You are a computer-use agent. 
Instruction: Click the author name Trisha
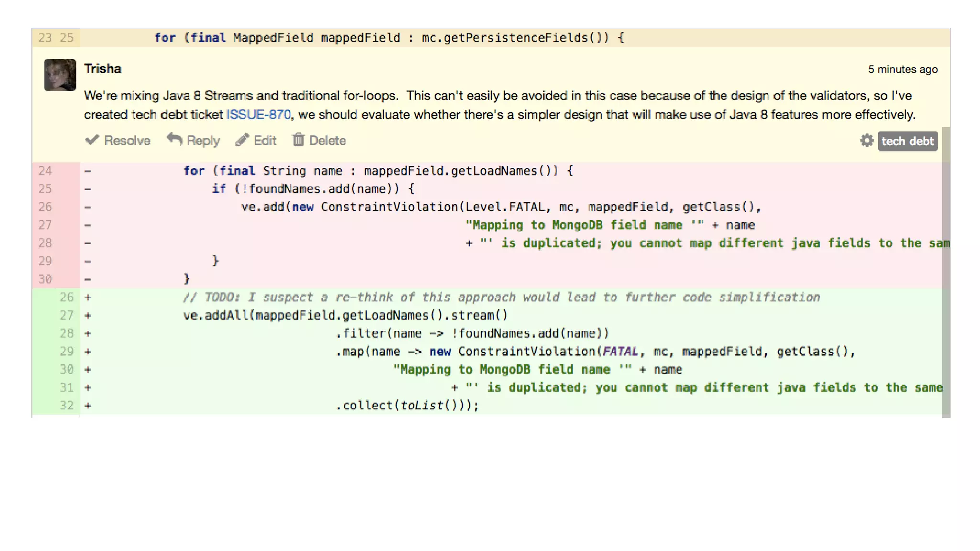pyautogui.click(x=103, y=69)
